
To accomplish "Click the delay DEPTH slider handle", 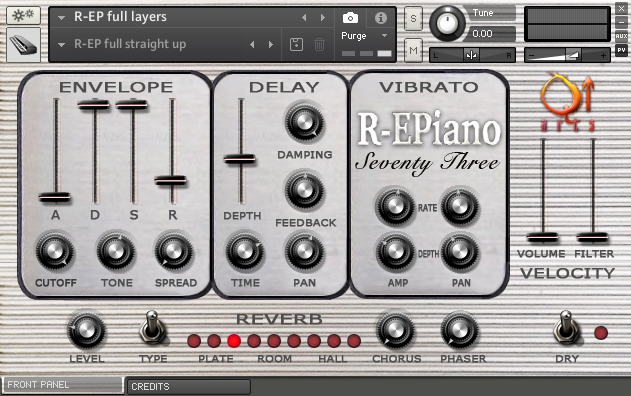I will click(x=239, y=159).
